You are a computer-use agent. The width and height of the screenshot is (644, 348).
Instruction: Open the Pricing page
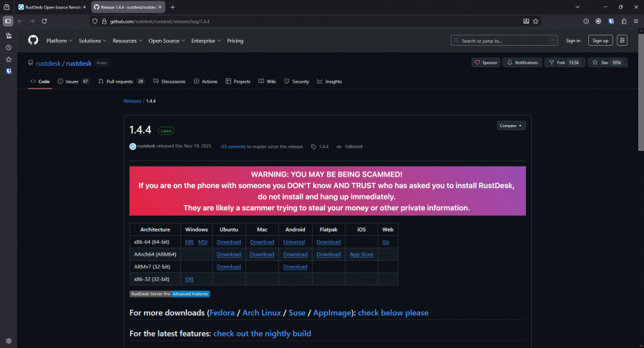235,41
